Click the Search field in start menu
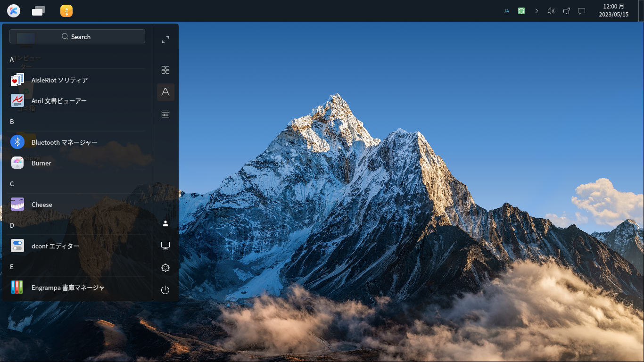The height and width of the screenshot is (362, 644). tap(77, 36)
